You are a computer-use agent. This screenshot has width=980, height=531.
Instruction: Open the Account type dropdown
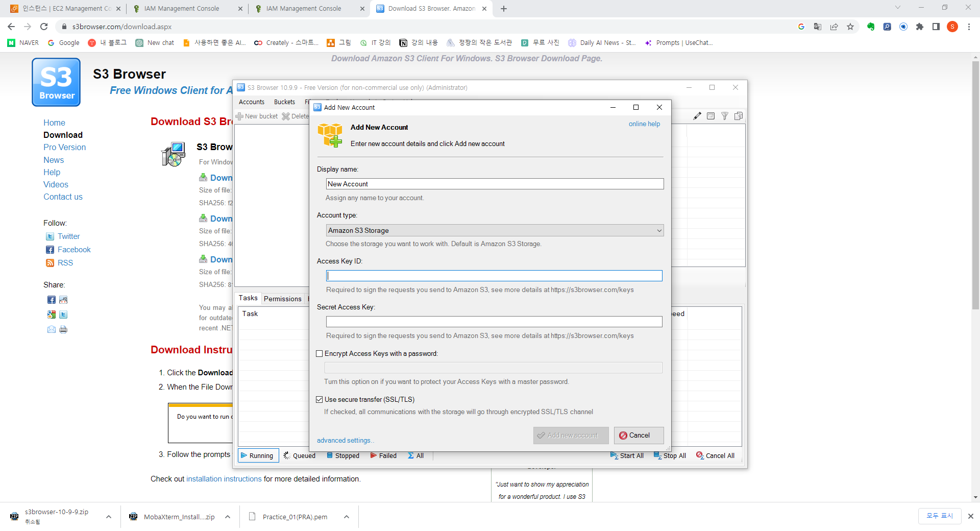[495, 230]
